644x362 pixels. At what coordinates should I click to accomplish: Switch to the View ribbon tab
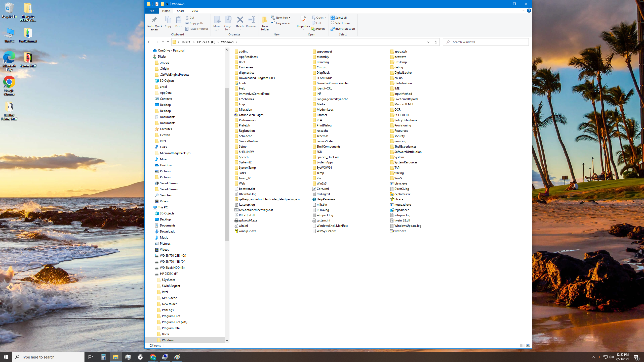195,11
